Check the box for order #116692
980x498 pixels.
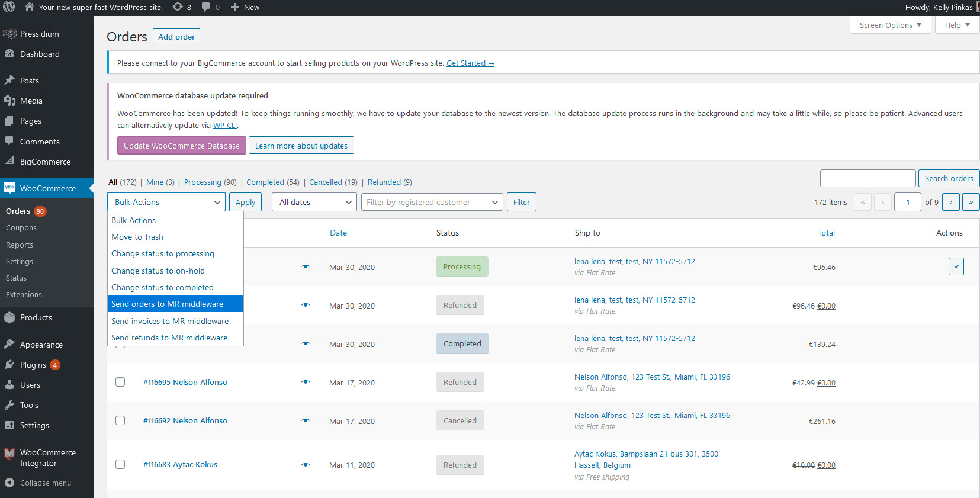tap(120, 420)
